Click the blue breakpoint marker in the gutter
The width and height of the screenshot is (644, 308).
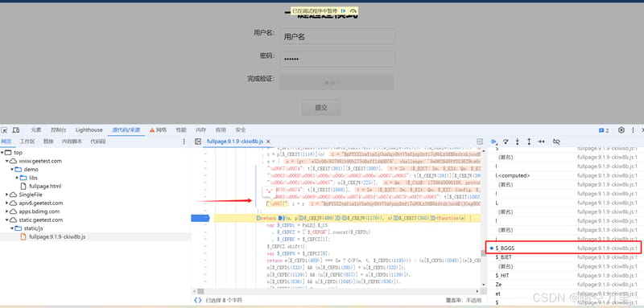tap(200, 218)
